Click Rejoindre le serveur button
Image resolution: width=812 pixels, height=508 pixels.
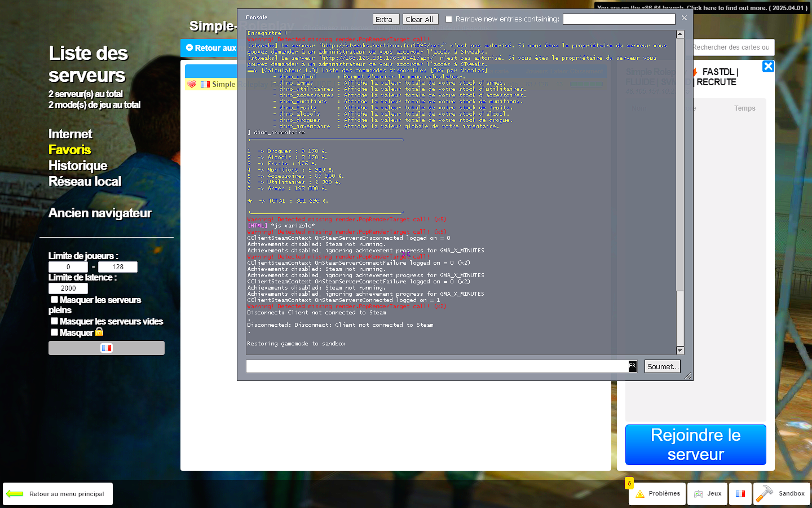696,445
